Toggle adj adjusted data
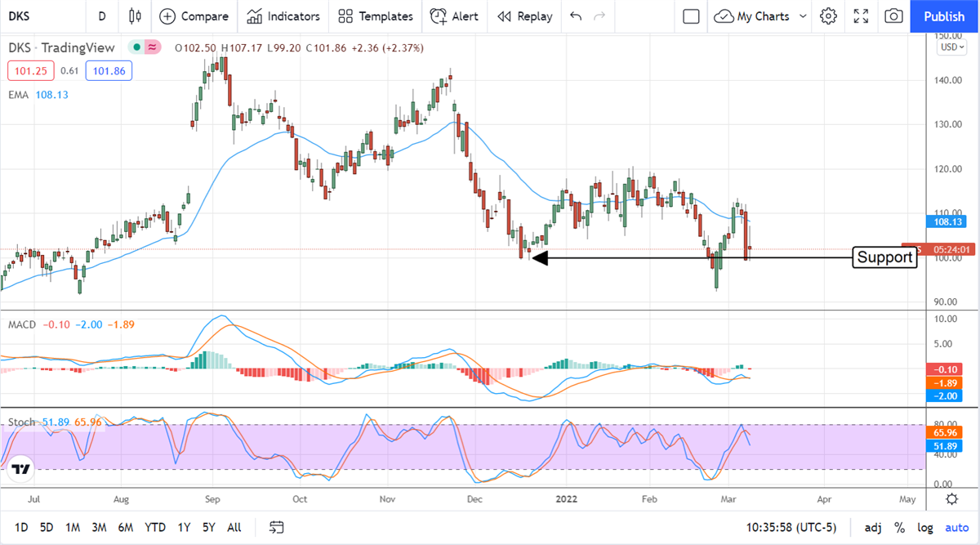 coord(873,527)
